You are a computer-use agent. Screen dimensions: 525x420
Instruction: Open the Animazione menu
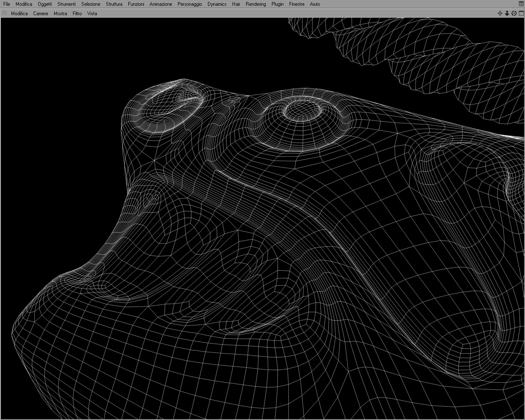[x=161, y=4]
